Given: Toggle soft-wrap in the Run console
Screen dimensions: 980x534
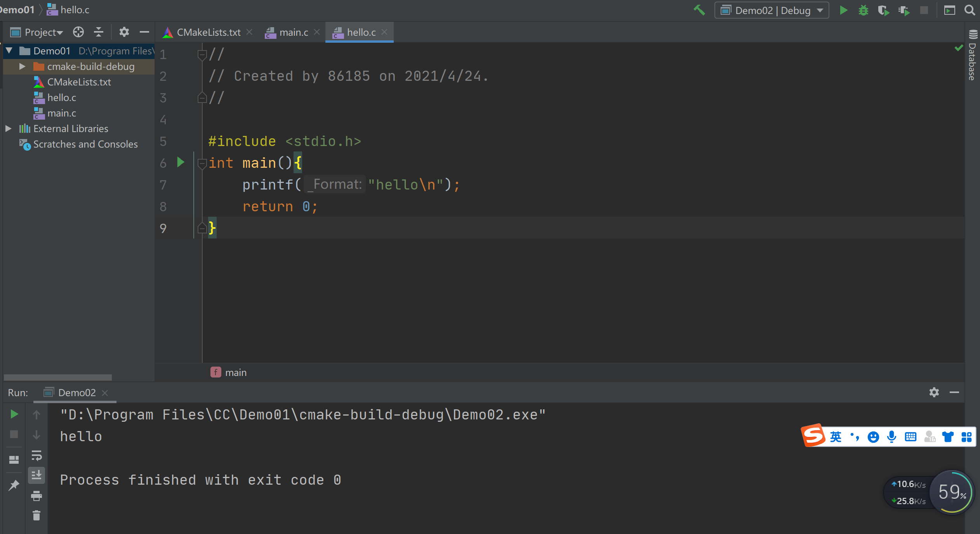Looking at the screenshot, I should [36, 455].
